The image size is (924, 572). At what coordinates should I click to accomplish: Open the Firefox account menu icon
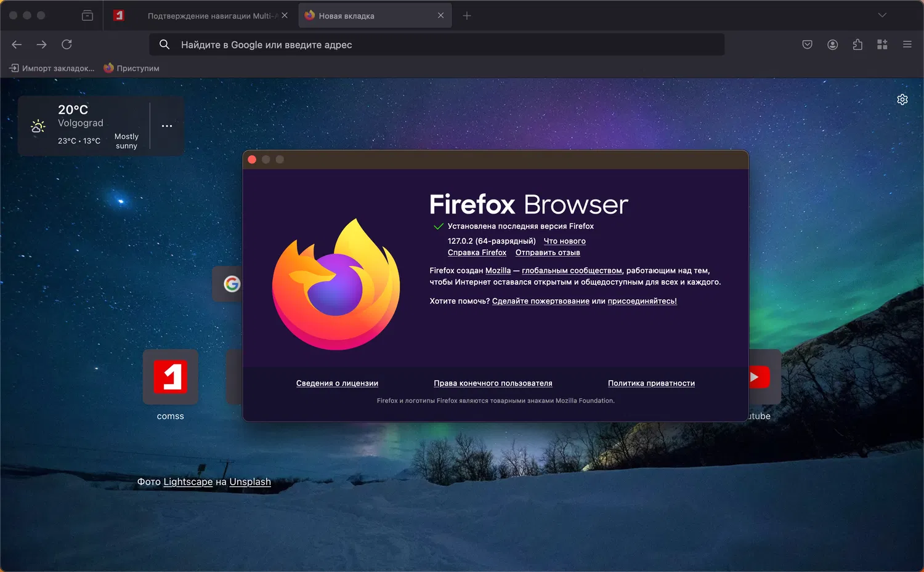point(832,44)
